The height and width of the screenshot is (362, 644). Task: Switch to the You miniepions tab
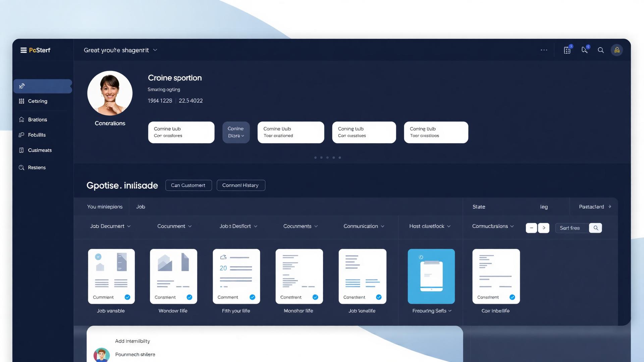click(x=105, y=207)
